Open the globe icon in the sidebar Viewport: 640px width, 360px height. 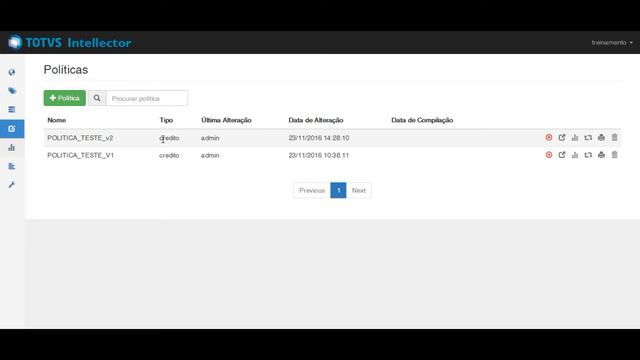click(12, 72)
